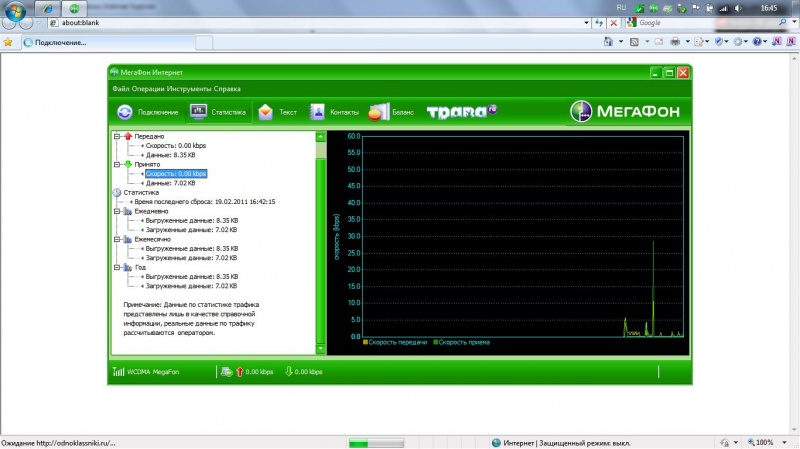Collapse the Принято tree node
800x449 pixels.
(x=117, y=164)
